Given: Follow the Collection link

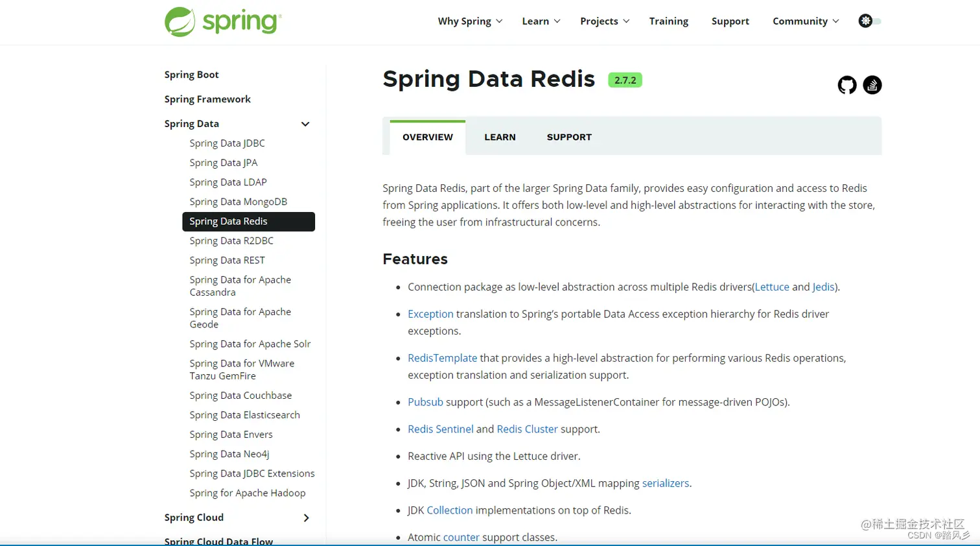Looking at the screenshot, I should [450, 510].
